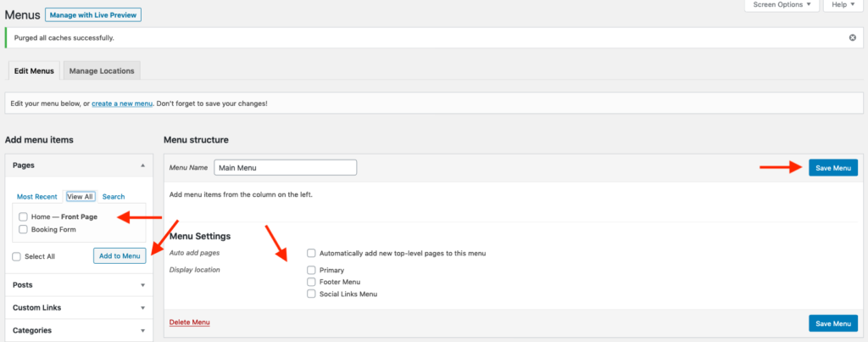Screen dimensions: 868x342
Task: Switch to the Manage Locations tab
Action: (102, 70)
